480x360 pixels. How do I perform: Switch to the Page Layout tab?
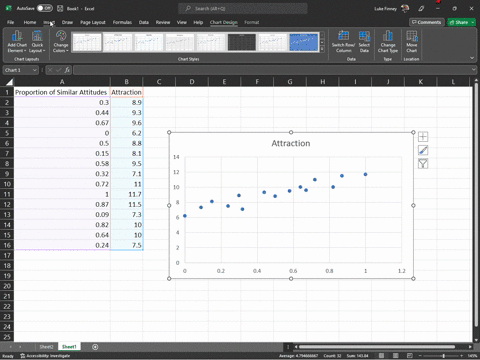pos(93,22)
